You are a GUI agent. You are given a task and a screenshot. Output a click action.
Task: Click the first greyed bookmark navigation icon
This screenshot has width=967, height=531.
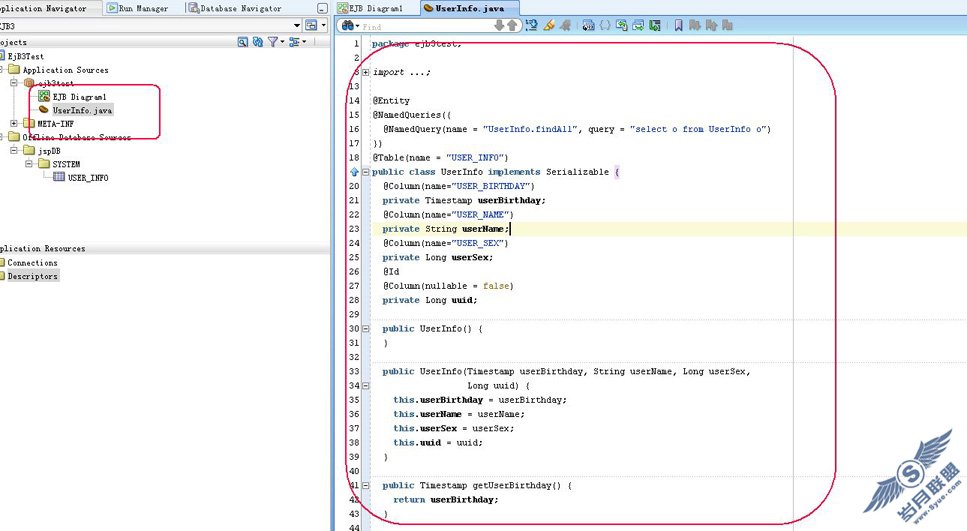coord(694,25)
